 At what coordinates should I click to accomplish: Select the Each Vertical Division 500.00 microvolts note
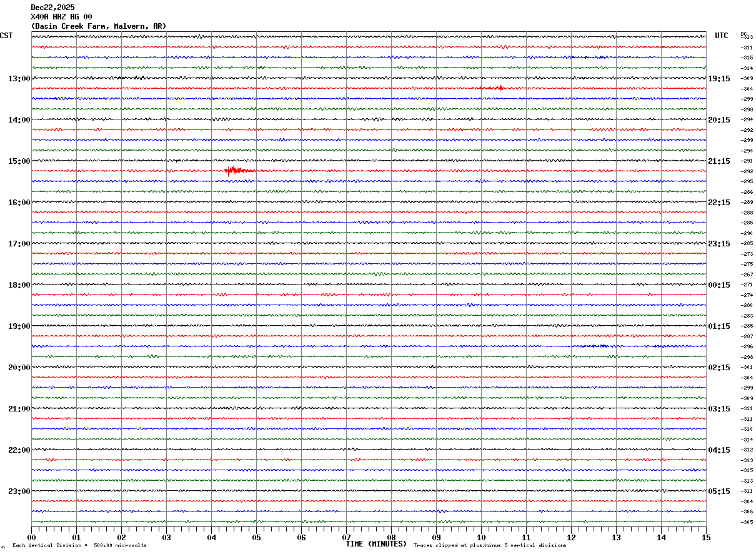(x=79, y=546)
